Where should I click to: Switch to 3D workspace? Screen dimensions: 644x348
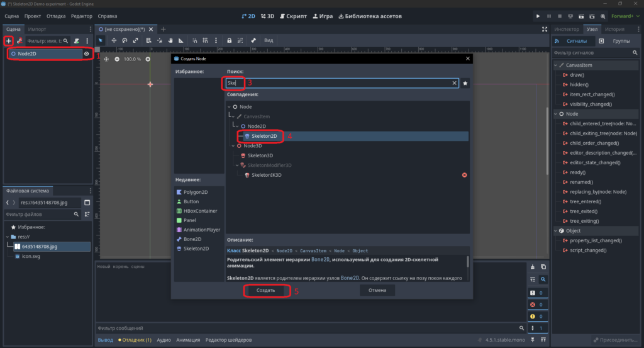click(267, 16)
